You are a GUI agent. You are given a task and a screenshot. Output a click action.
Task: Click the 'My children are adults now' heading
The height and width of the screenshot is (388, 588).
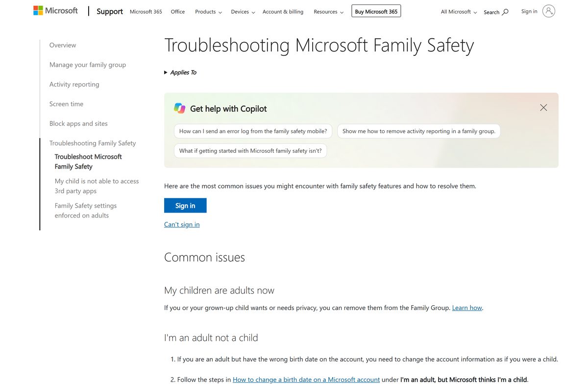(219, 290)
